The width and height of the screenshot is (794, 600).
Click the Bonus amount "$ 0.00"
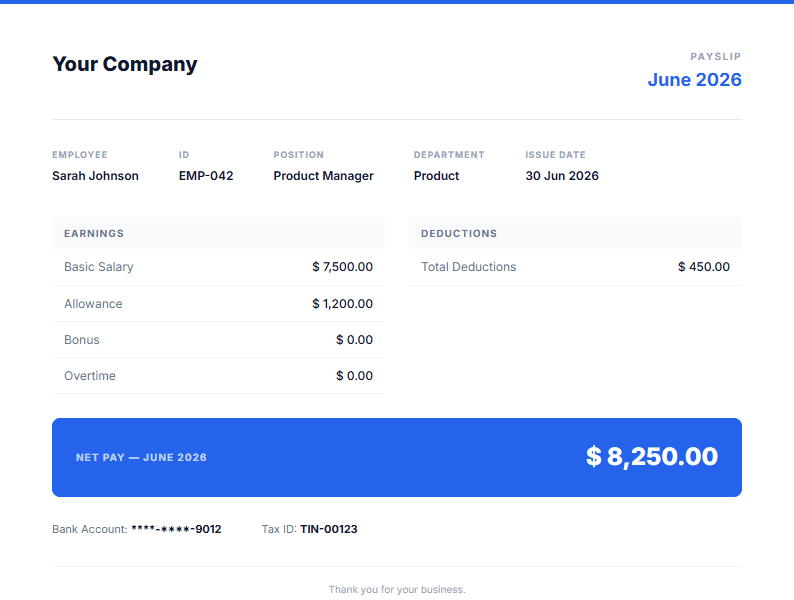pos(354,340)
